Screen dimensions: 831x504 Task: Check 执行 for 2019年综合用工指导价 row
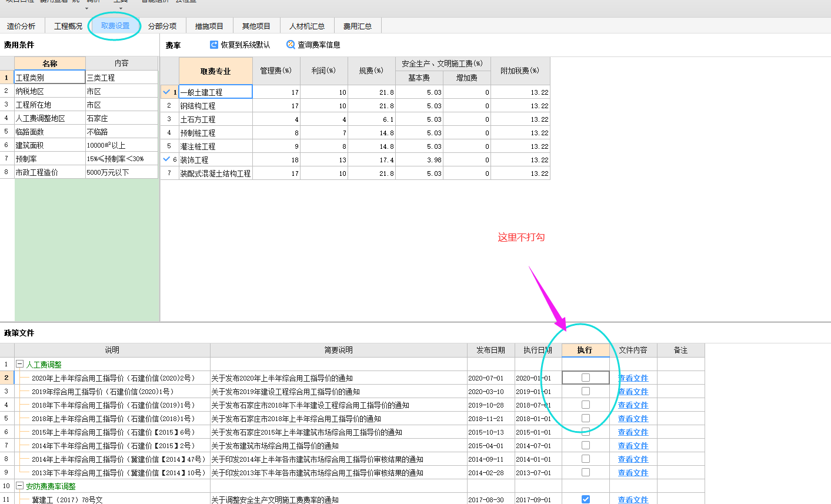pos(586,391)
